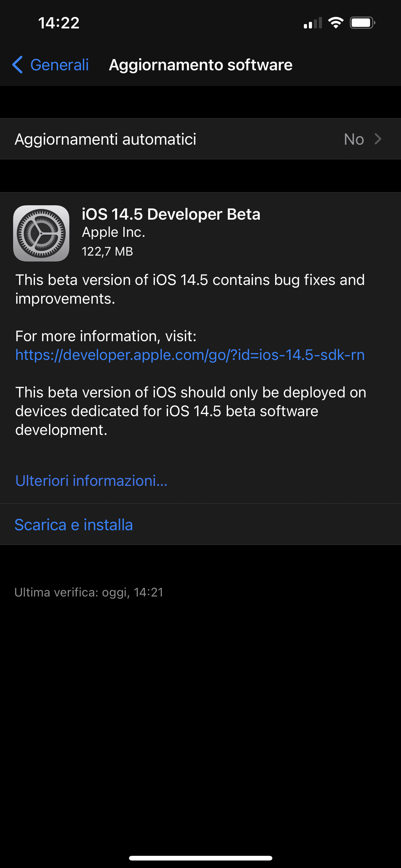Viewport: 401px width, 868px height.
Task: Tap the 14:22 clock in status bar
Action: [59, 23]
